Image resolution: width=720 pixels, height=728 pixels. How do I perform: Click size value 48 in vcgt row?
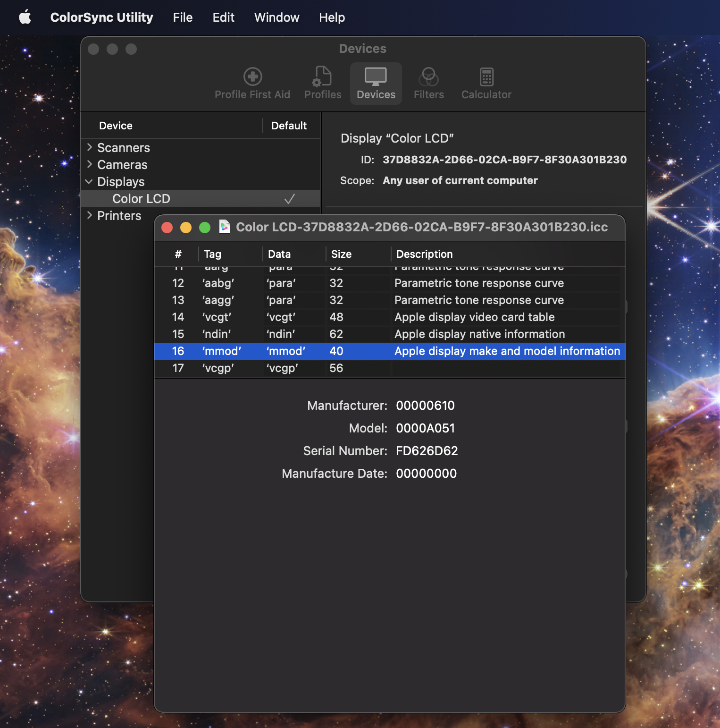(x=336, y=317)
